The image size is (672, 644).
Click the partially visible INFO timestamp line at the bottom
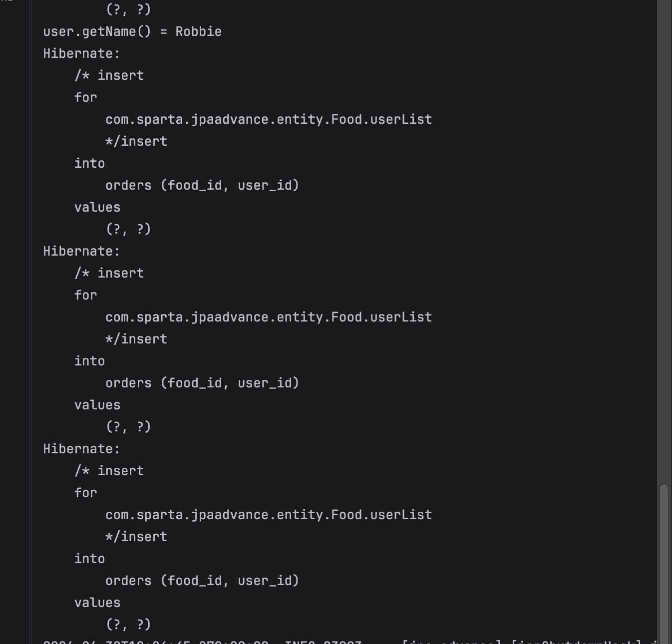[349, 641]
